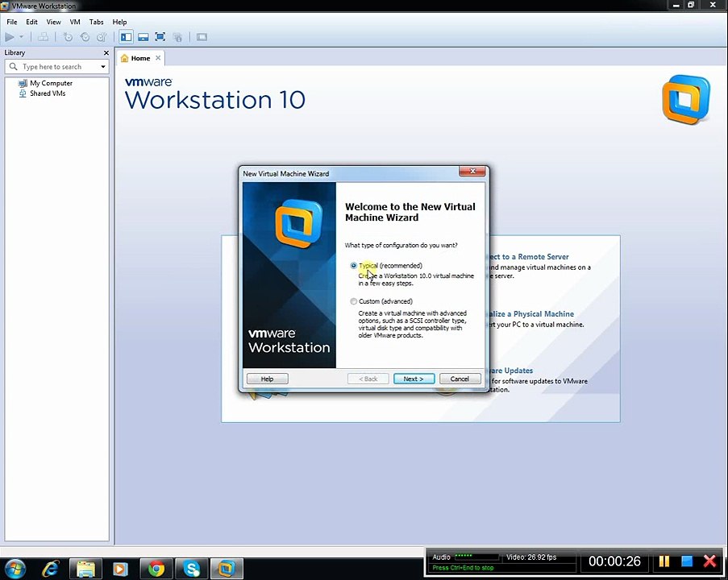Viewport: 728px width, 580px height.
Task: Toggle the library sidebar view icon
Action: (126, 37)
